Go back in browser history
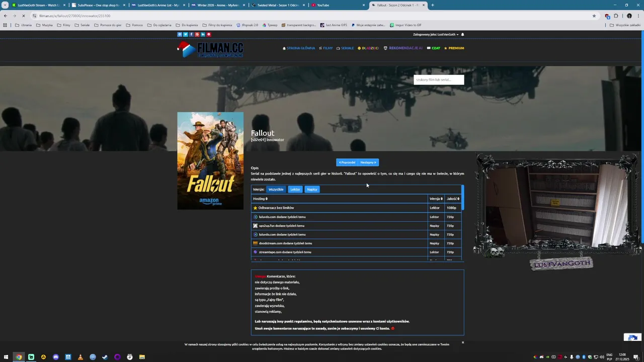Screen dimensions: 644x362 [6, 16]
